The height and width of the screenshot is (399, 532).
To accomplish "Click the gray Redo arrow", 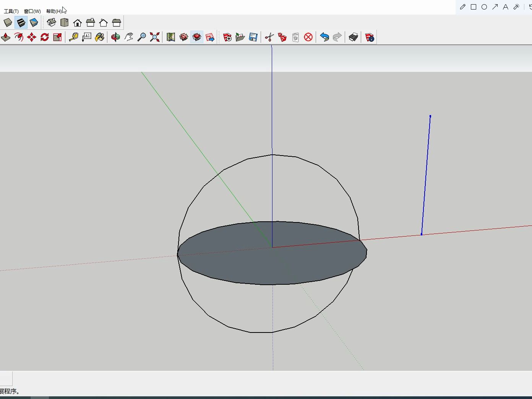I will coord(337,37).
